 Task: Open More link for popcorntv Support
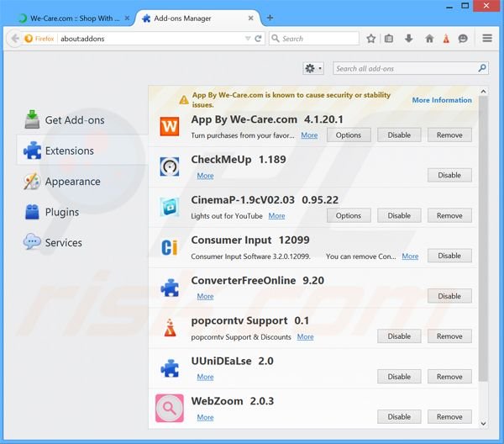tap(305, 336)
